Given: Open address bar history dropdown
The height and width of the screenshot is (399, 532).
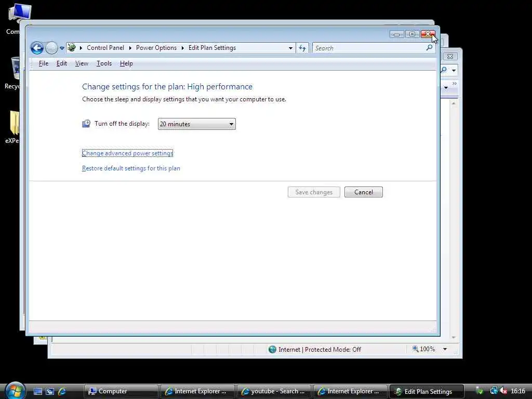Looking at the screenshot, I should pyautogui.click(x=290, y=48).
